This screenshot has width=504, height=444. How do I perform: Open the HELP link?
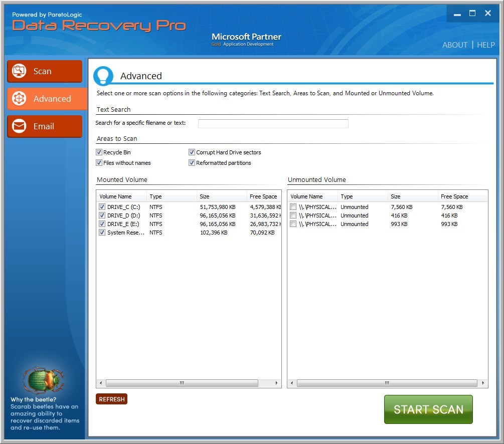(485, 45)
